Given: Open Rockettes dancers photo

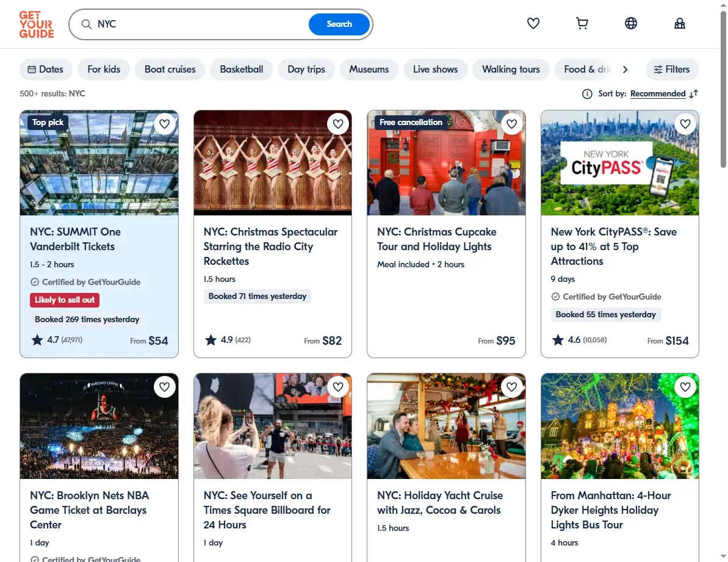Looking at the screenshot, I should point(273,163).
